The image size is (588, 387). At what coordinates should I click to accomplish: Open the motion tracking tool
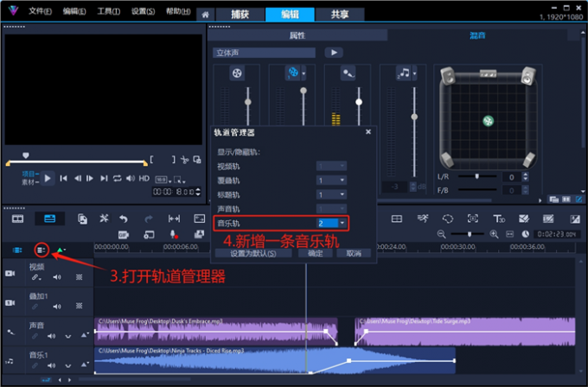tap(423, 219)
